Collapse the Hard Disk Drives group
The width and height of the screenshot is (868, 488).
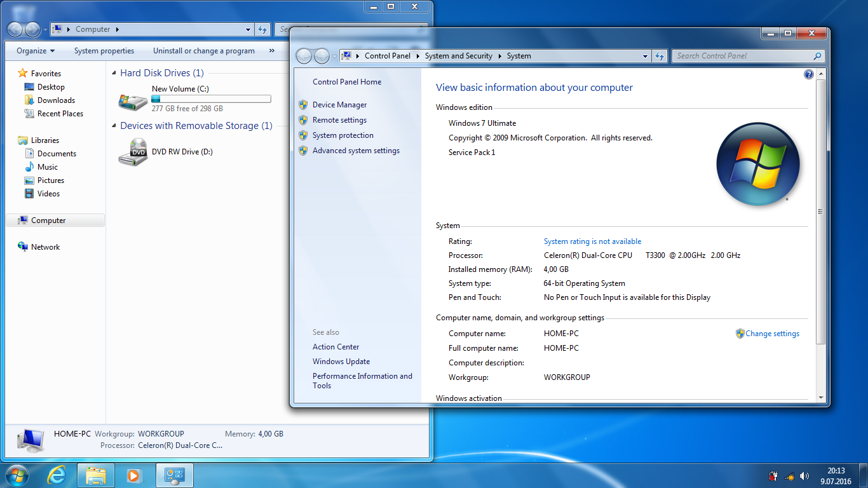(x=114, y=73)
